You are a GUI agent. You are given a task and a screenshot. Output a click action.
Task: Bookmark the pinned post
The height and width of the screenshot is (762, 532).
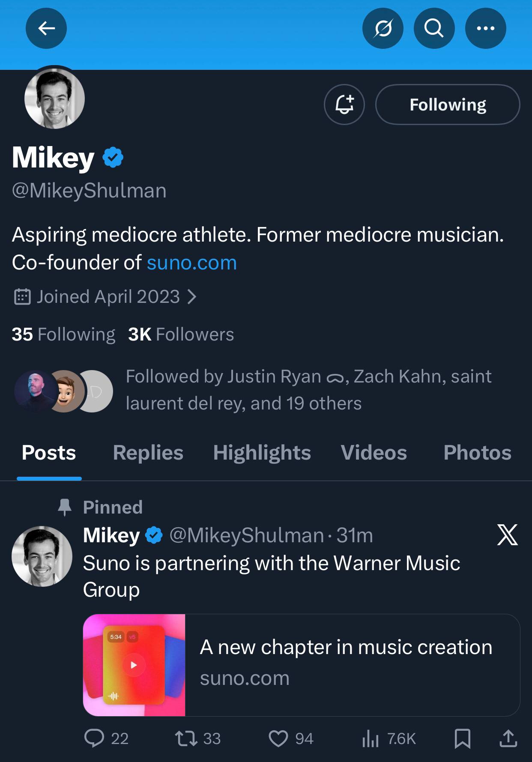(x=462, y=738)
